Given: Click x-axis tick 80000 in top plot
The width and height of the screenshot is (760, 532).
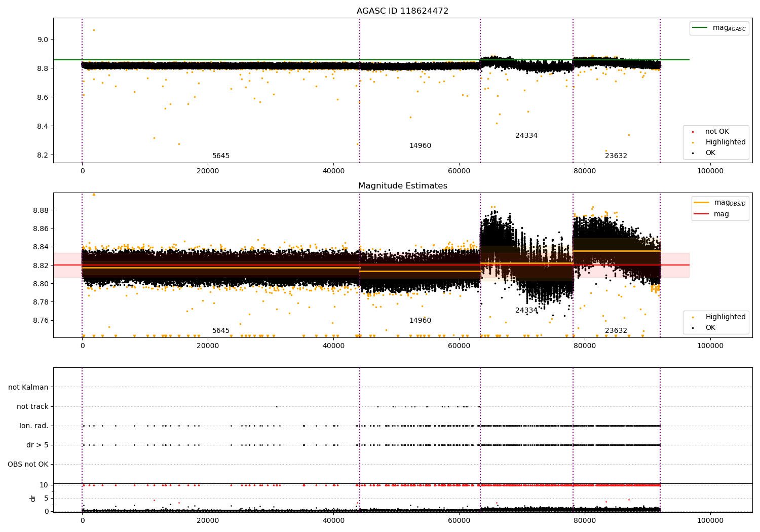Looking at the screenshot, I should pyautogui.click(x=584, y=171).
